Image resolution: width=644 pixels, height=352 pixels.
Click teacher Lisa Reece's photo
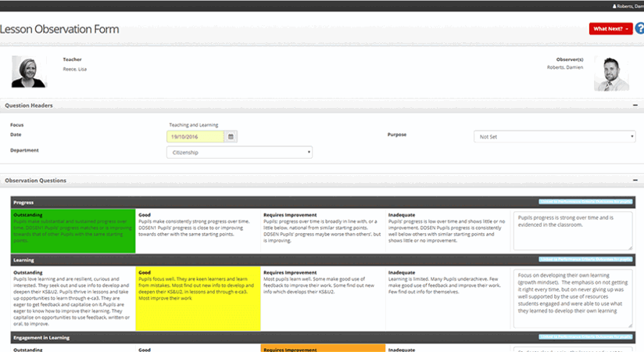click(29, 71)
